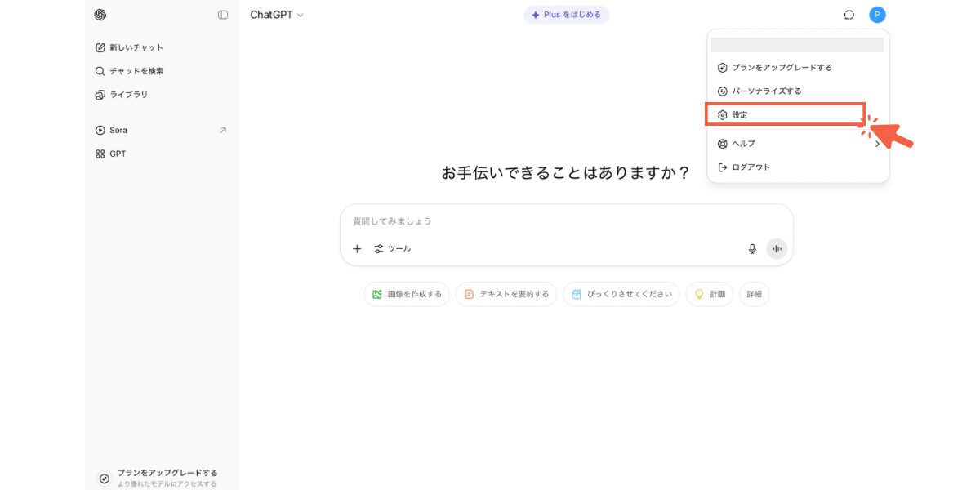
Task: Click the blue P profile avatar
Action: (x=877, y=15)
